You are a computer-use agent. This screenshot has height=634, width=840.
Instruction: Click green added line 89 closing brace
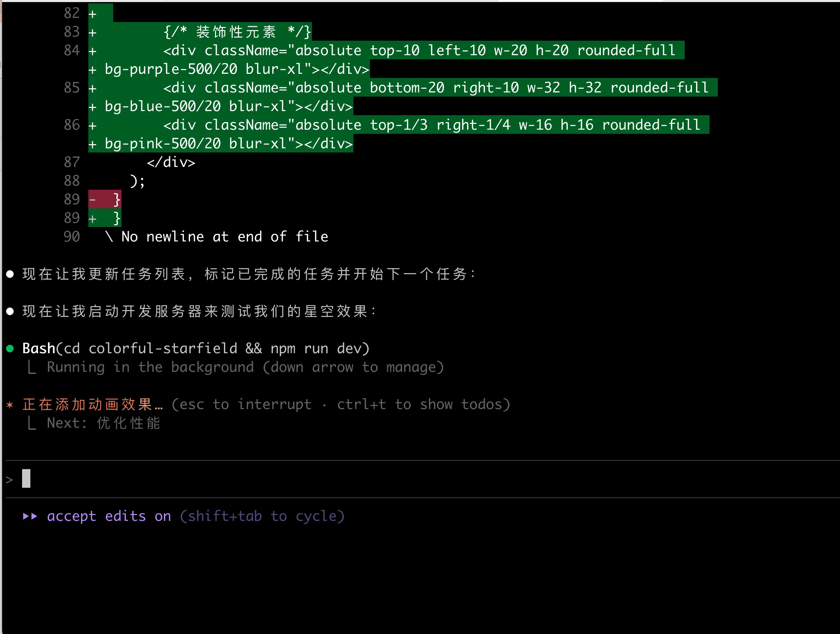coord(117,218)
